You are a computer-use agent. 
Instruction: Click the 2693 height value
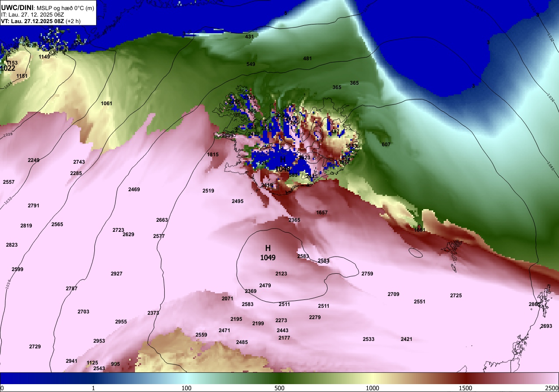[546, 326]
